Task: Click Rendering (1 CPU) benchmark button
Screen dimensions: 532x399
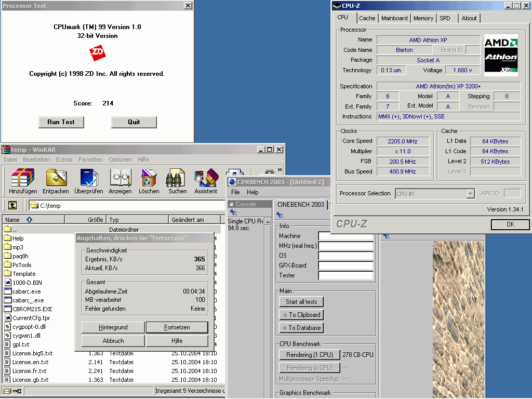Action: pyautogui.click(x=310, y=354)
